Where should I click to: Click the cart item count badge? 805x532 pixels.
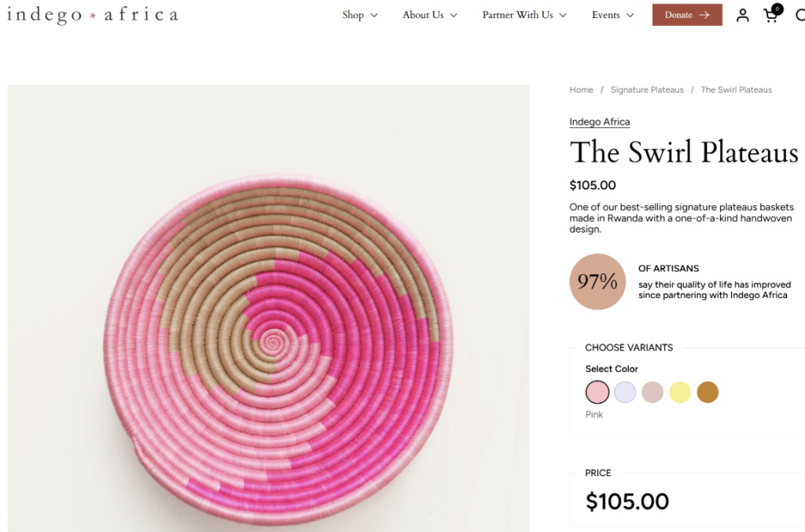tap(777, 8)
